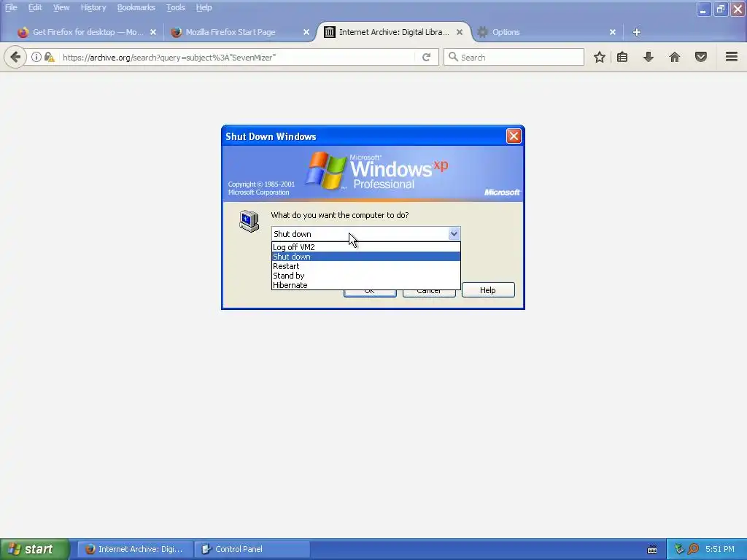
Task: Go to the Firefox home page icon
Action: [x=675, y=57]
